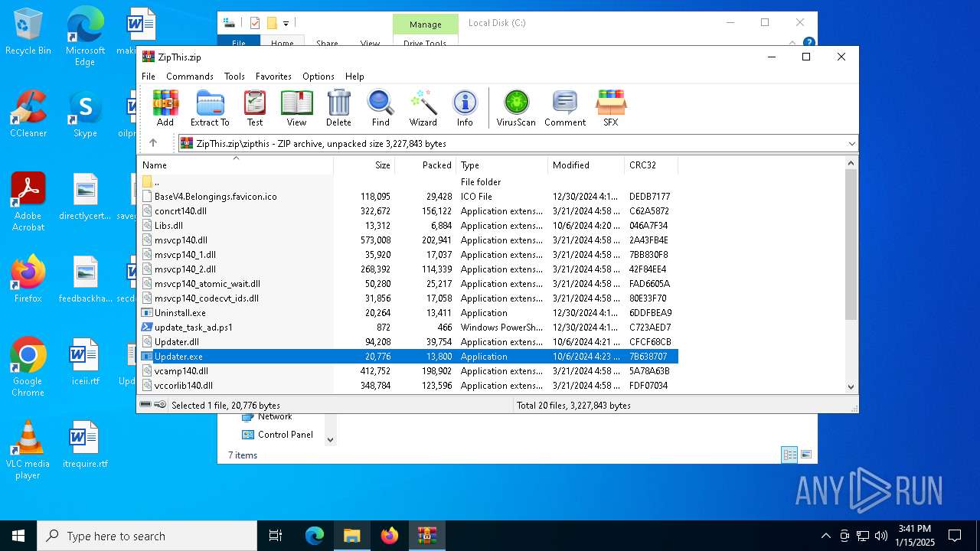
Task: Open VLC media player shortcut
Action: (x=28, y=449)
